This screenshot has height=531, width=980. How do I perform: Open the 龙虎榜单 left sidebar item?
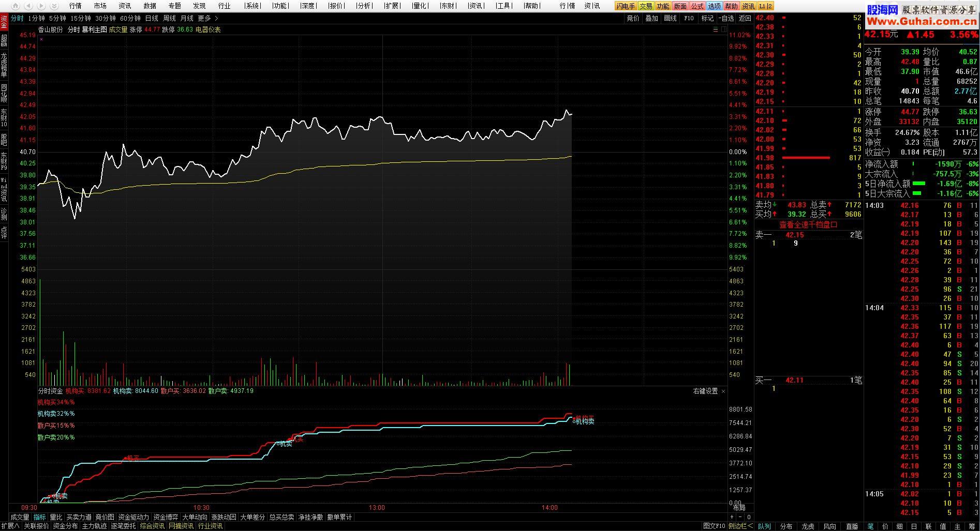pyautogui.click(x=4, y=65)
